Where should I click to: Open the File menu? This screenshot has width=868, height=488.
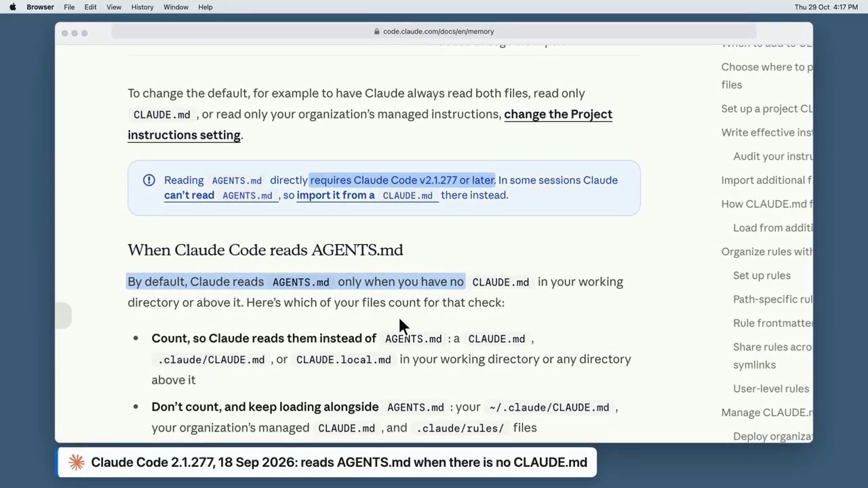(69, 7)
